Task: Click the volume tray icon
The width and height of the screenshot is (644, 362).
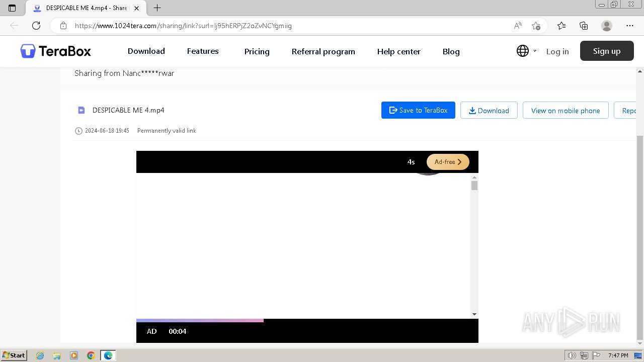Action: click(572, 355)
